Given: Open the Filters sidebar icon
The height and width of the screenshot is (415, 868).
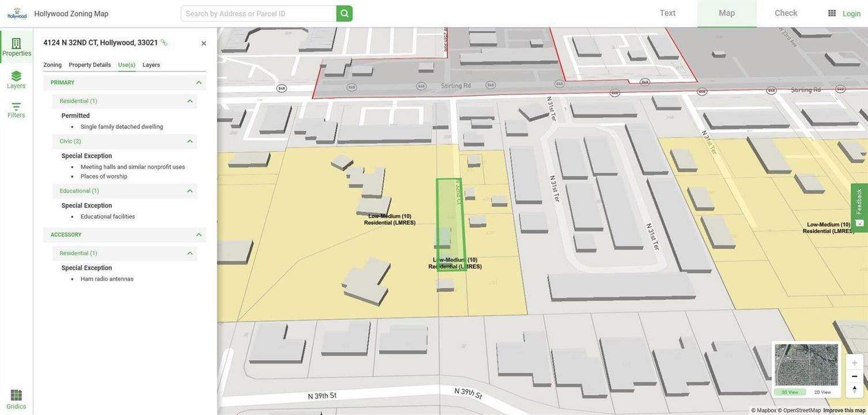Looking at the screenshot, I should [x=16, y=110].
